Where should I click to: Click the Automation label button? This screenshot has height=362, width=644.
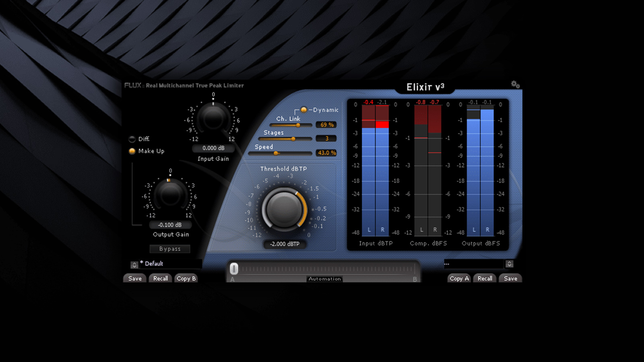pos(325,279)
